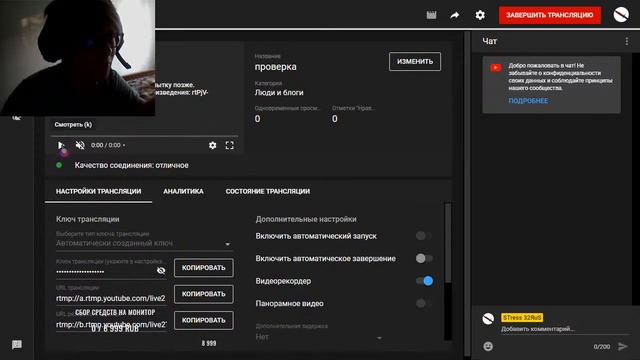Click the stream title проверка
The image size is (640, 360).
[276, 67]
